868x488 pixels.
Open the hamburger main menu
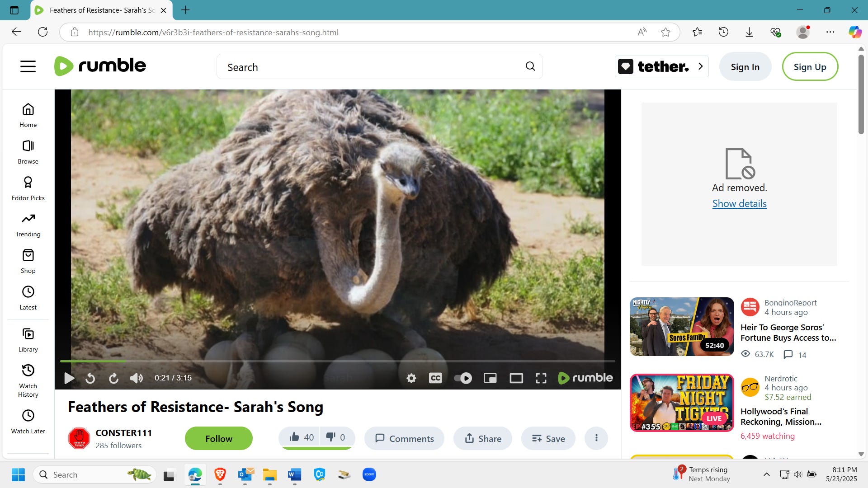click(28, 67)
